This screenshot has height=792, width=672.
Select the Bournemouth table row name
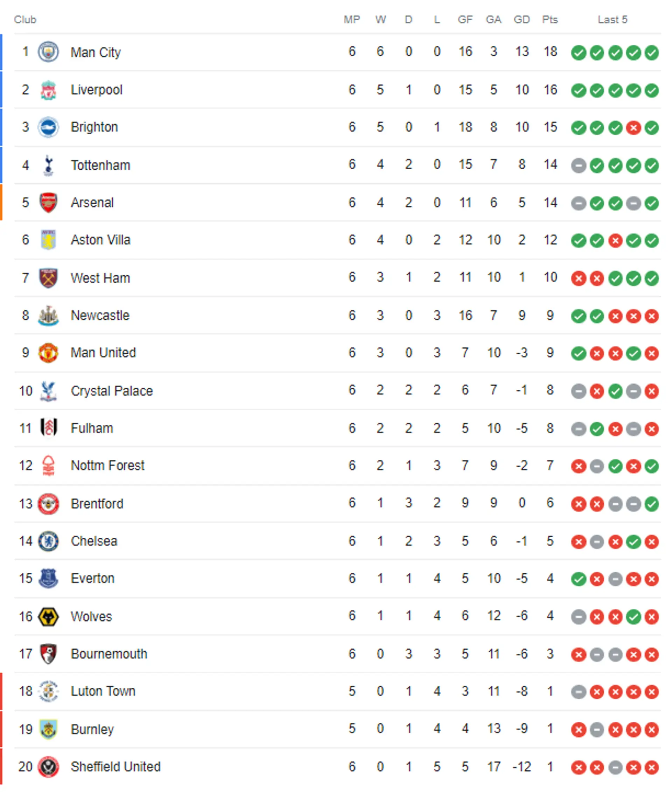point(109,654)
